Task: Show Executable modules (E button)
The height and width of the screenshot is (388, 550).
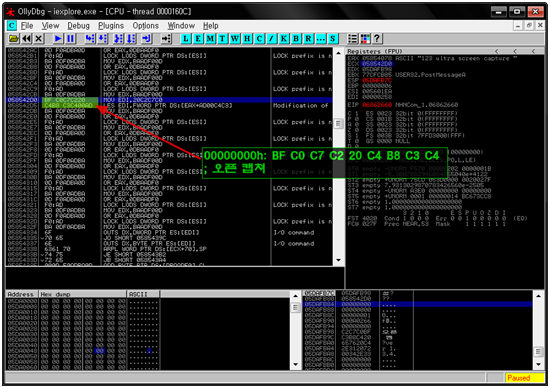Action: [198, 39]
